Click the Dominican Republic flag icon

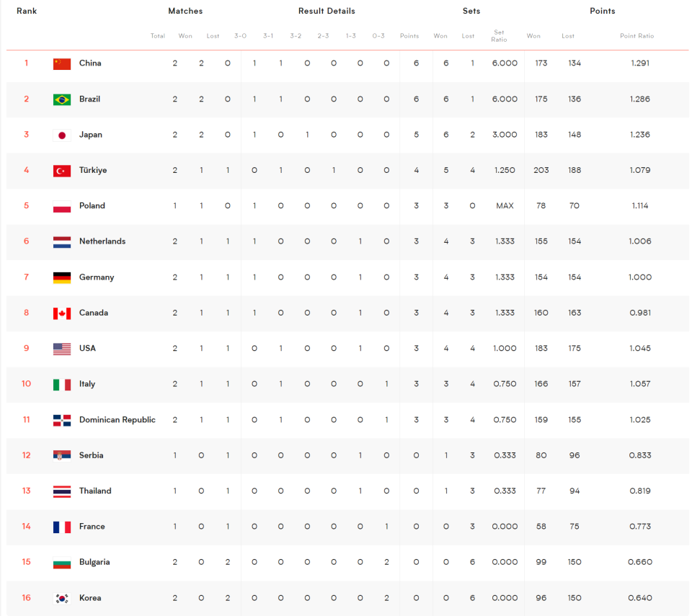pos(62,421)
